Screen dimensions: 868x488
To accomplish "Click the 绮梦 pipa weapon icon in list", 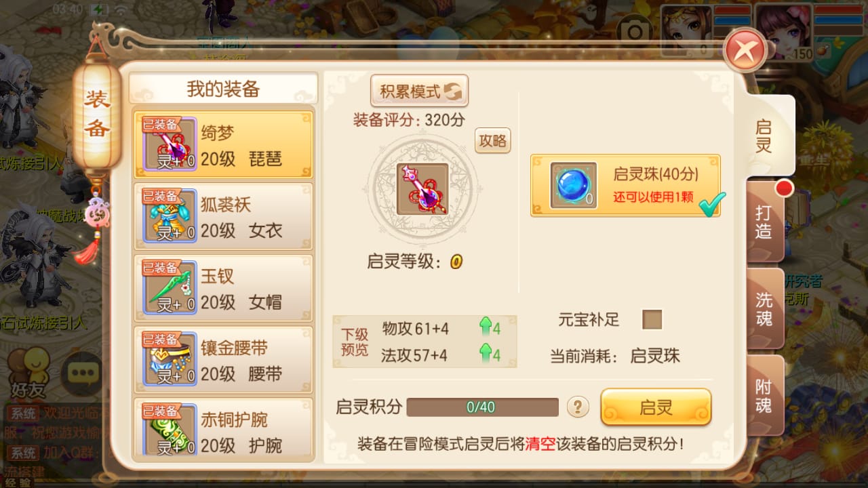I will 170,144.
